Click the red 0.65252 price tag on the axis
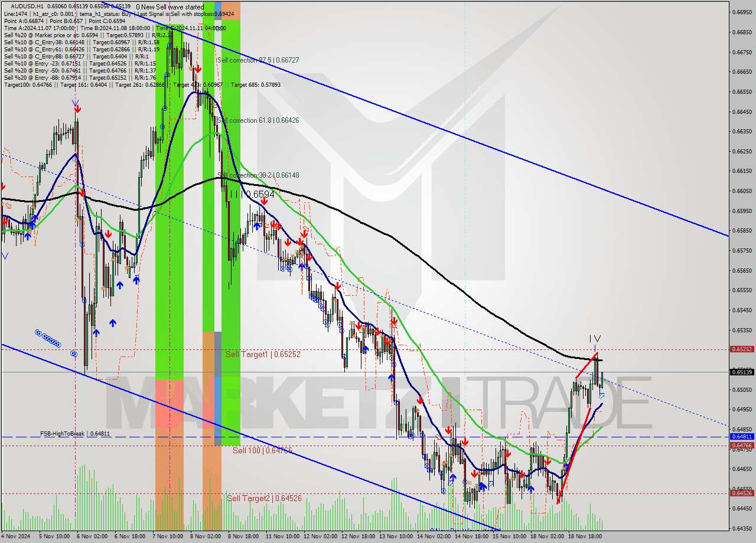Screen dimensions: 756x543 tap(742, 349)
